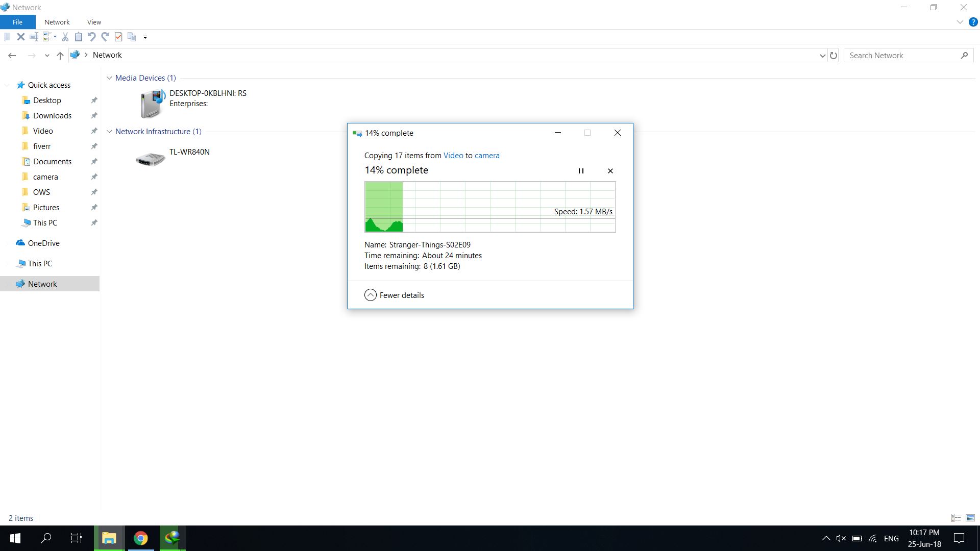Screen dimensions: 980x551
Task: Go up one level with Up arrow
Action: 60,55
